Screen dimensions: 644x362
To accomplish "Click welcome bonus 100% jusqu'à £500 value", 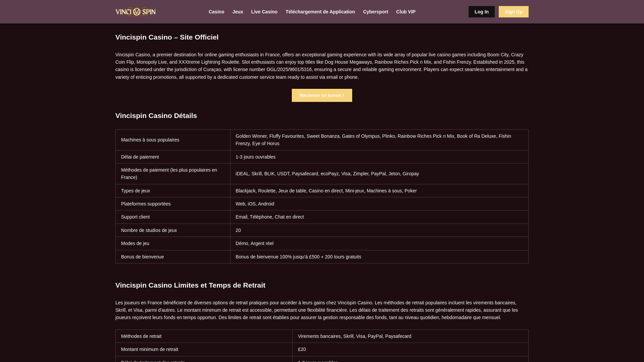I will point(379,257).
